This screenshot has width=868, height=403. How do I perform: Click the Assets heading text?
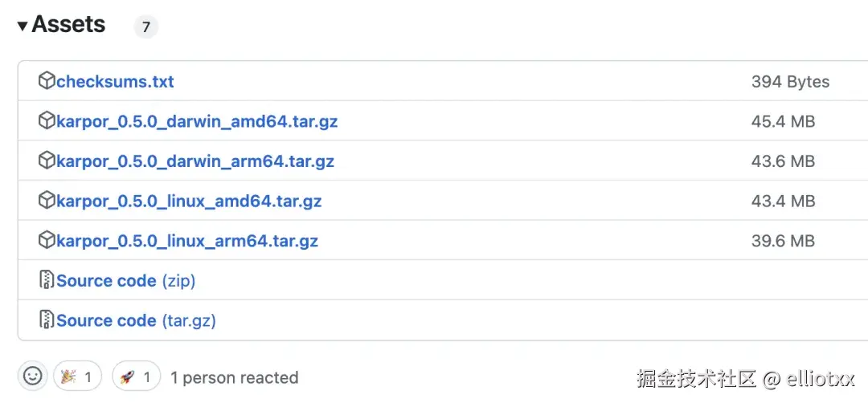(x=68, y=25)
